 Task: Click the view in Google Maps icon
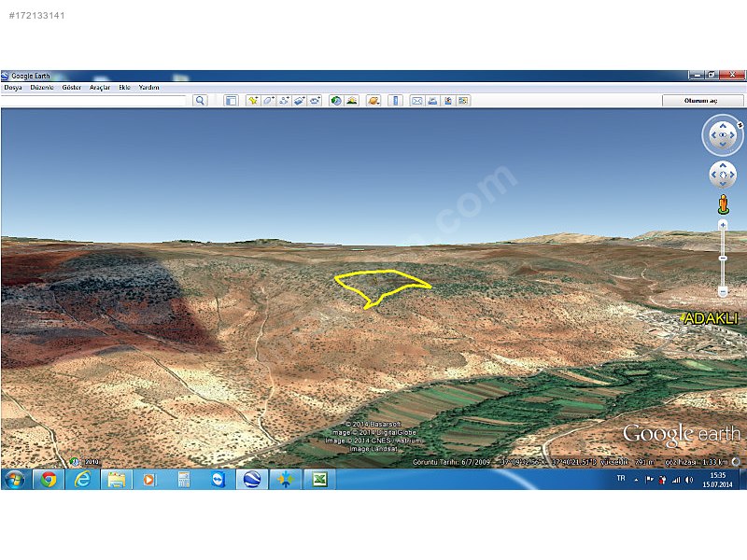pyautogui.click(x=463, y=101)
